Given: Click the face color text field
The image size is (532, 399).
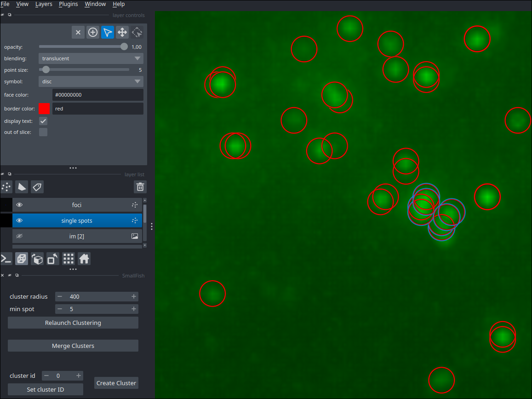Looking at the screenshot, I should 98,95.
